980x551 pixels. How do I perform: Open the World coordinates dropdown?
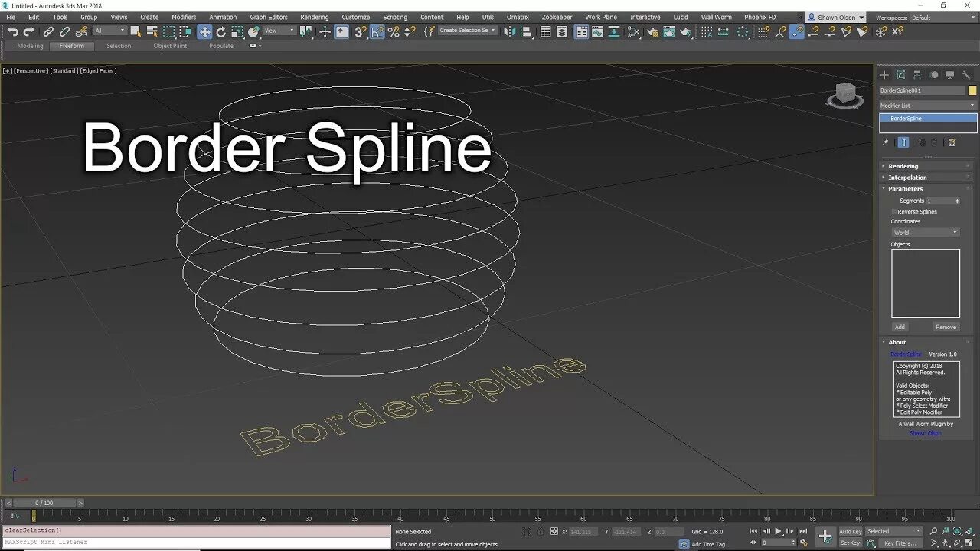click(x=925, y=233)
